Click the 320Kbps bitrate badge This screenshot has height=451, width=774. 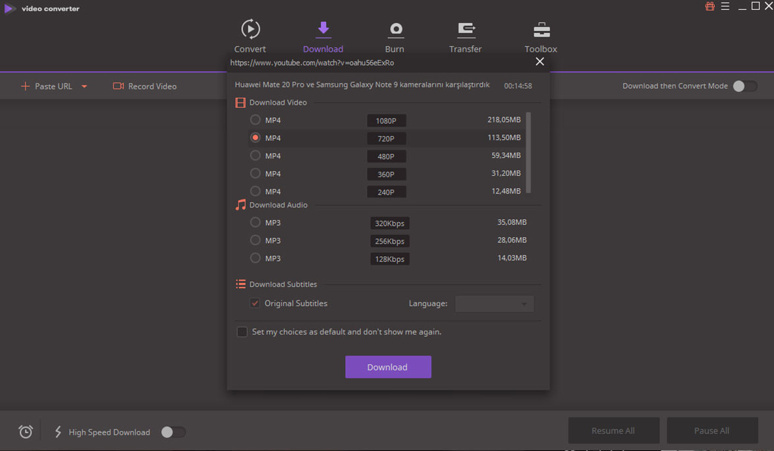pyautogui.click(x=390, y=224)
